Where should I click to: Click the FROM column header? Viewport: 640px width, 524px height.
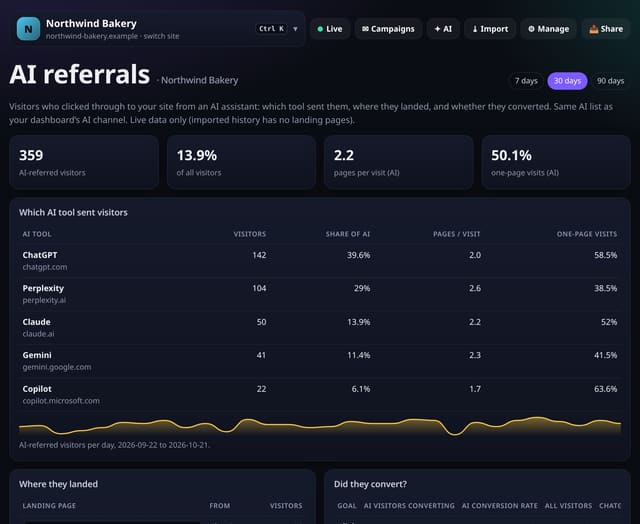[x=220, y=506]
